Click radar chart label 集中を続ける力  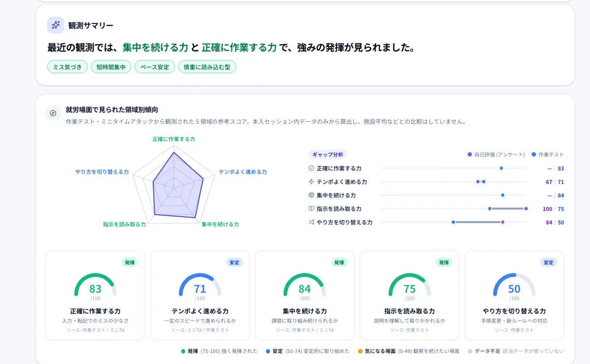[x=220, y=224]
